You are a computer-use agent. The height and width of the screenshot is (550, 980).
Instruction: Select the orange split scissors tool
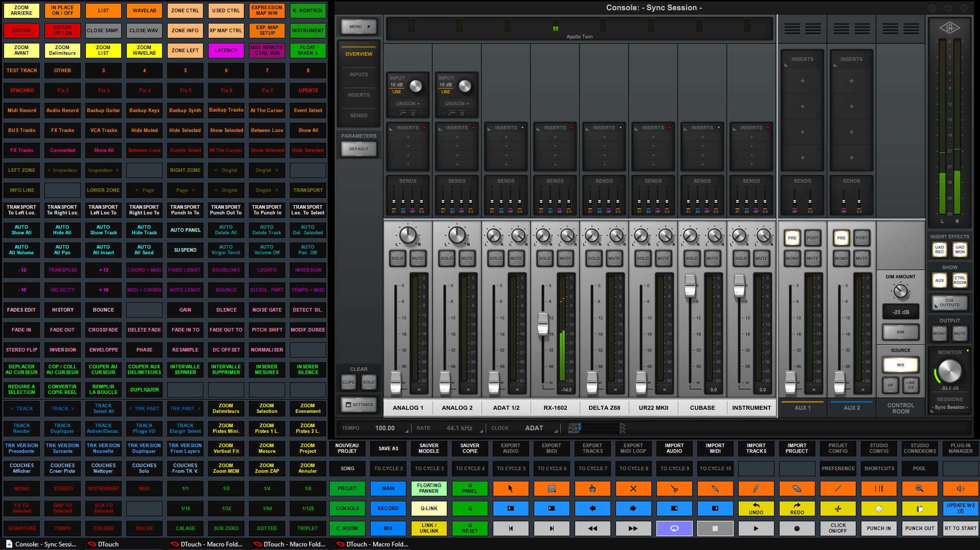point(674,489)
